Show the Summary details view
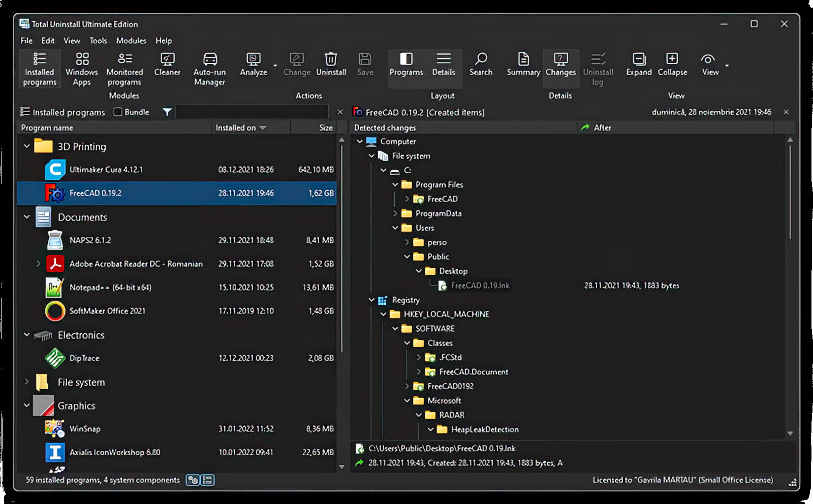This screenshot has width=813, height=504. 523,64
